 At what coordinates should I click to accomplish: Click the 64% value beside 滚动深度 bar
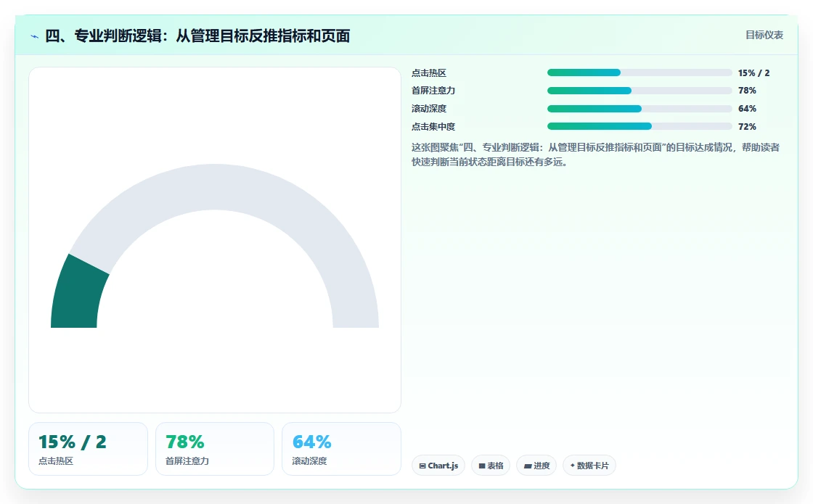(x=747, y=109)
